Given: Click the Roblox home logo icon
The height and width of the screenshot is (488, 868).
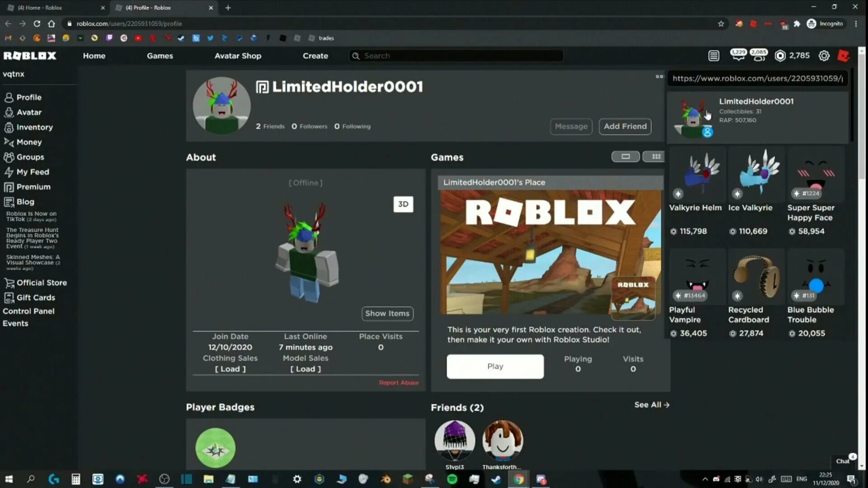Looking at the screenshot, I should pyautogui.click(x=30, y=56).
